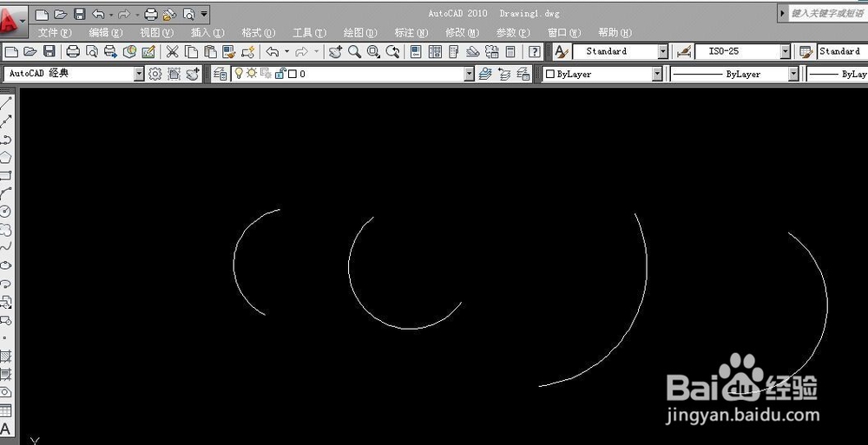The image size is (868, 445).
Task: Open QuickCalc calculator icon
Action: point(511,52)
